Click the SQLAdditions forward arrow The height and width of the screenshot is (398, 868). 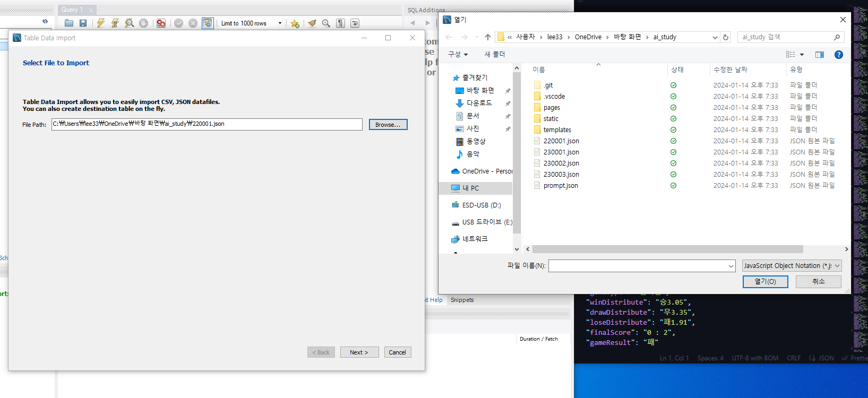428,23
